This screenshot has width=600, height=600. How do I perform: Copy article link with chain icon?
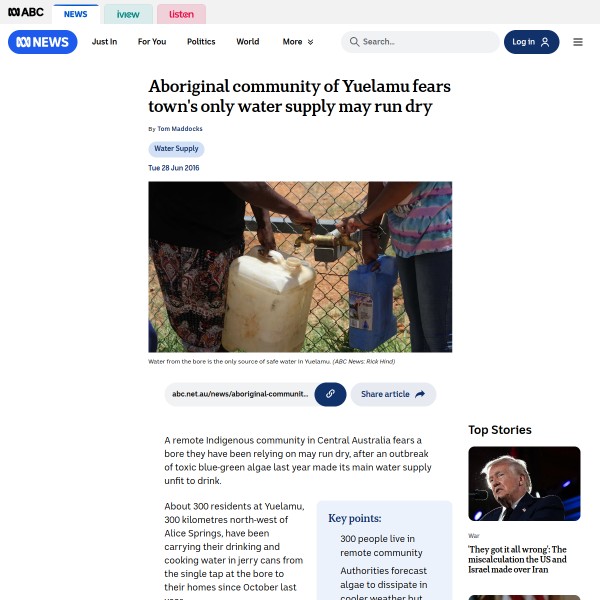click(330, 394)
